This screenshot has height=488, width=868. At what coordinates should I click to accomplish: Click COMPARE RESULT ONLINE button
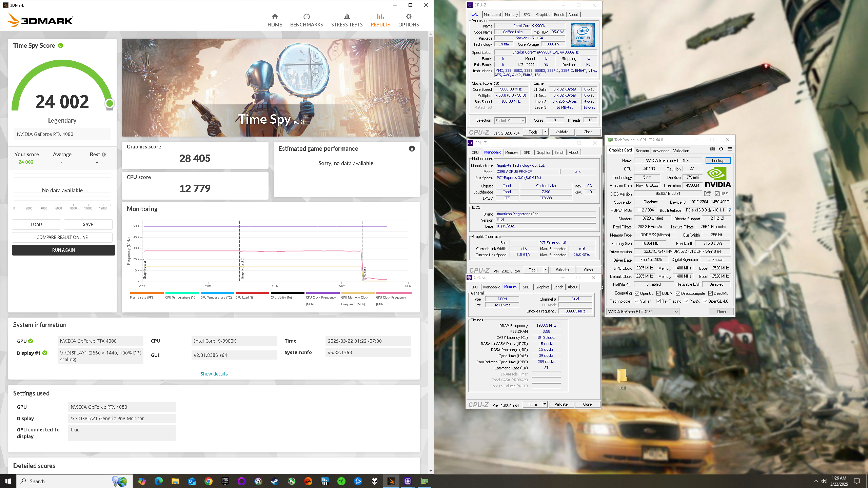tap(62, 237)
